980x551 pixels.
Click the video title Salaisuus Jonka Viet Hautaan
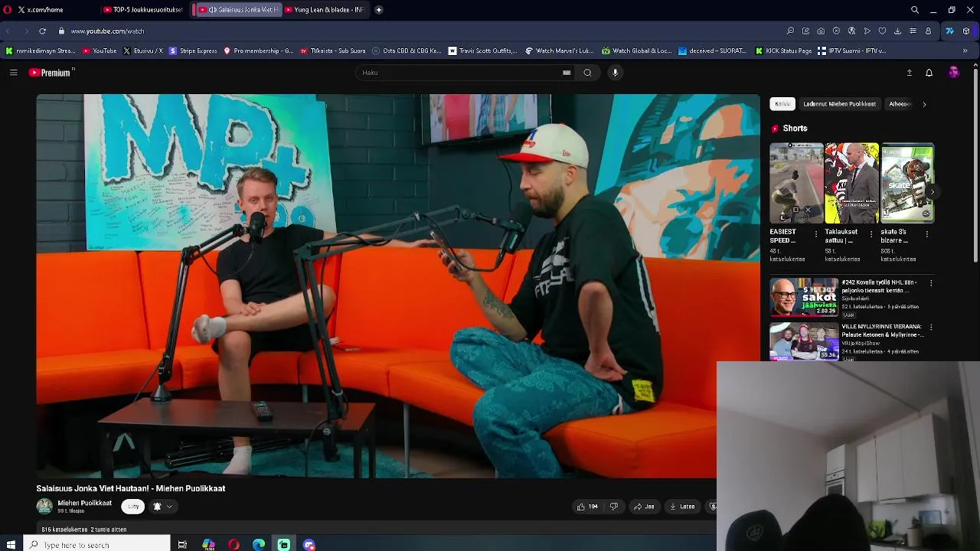[130, 488]
